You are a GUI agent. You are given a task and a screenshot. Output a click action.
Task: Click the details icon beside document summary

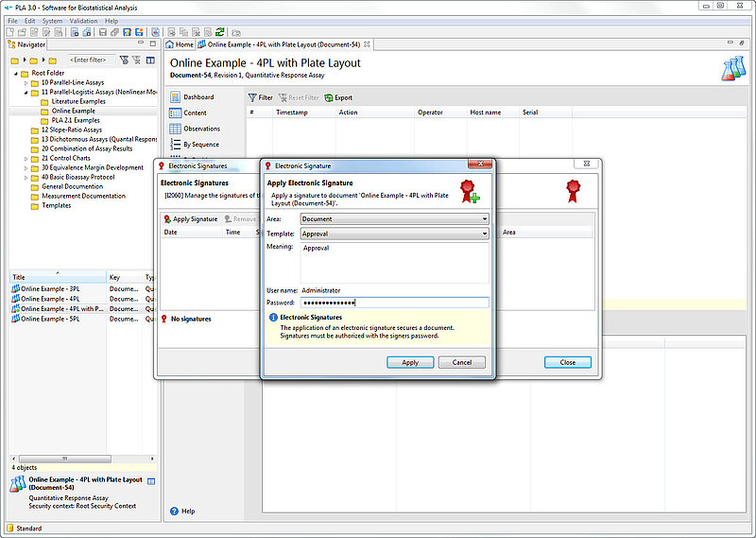pyautogui.click(x=151, y=481)
